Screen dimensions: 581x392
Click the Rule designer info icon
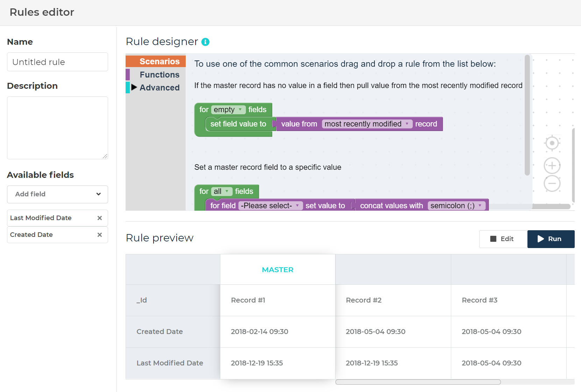pyautogui.click(x=206, y=42)
